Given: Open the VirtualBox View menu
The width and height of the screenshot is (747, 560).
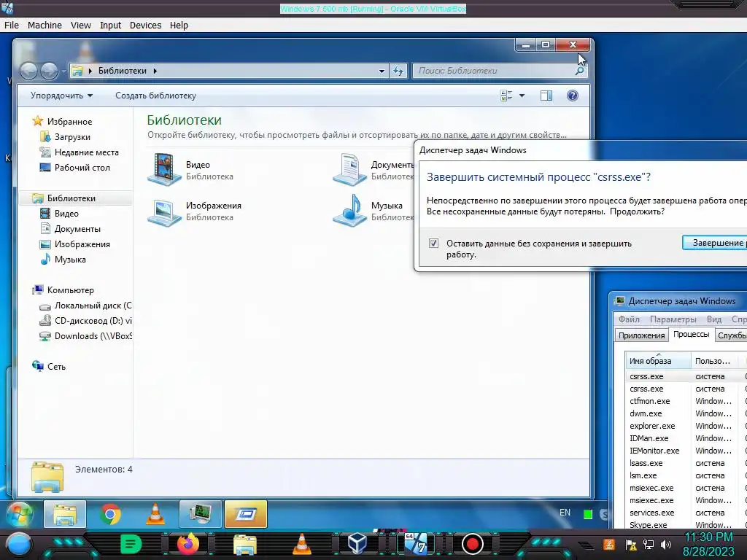Looking at the screenshot, I should tap(81, 26).
